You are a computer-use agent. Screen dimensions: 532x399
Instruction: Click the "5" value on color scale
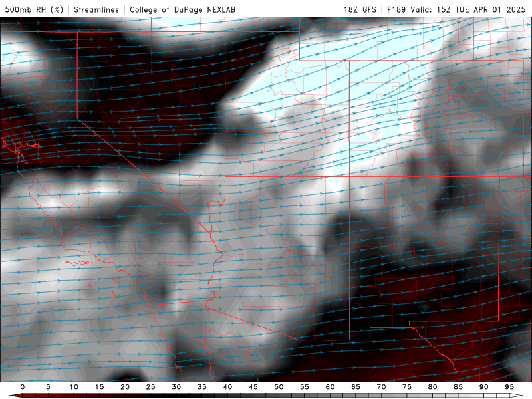(x=48, y=387)
